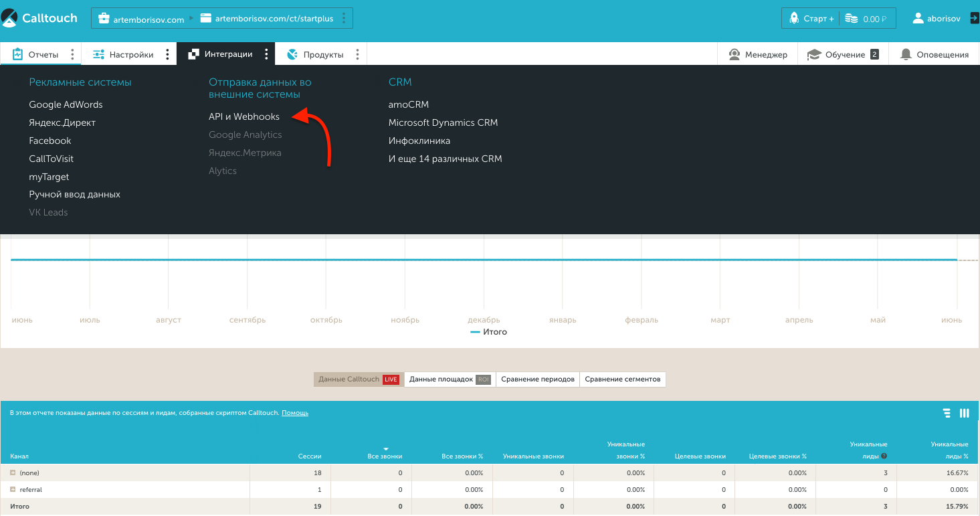This screenshot has width=980, height=516.
Task: Sort by the Целевые звонки column header
Action: pyautogui.click(x=700, y=456)
